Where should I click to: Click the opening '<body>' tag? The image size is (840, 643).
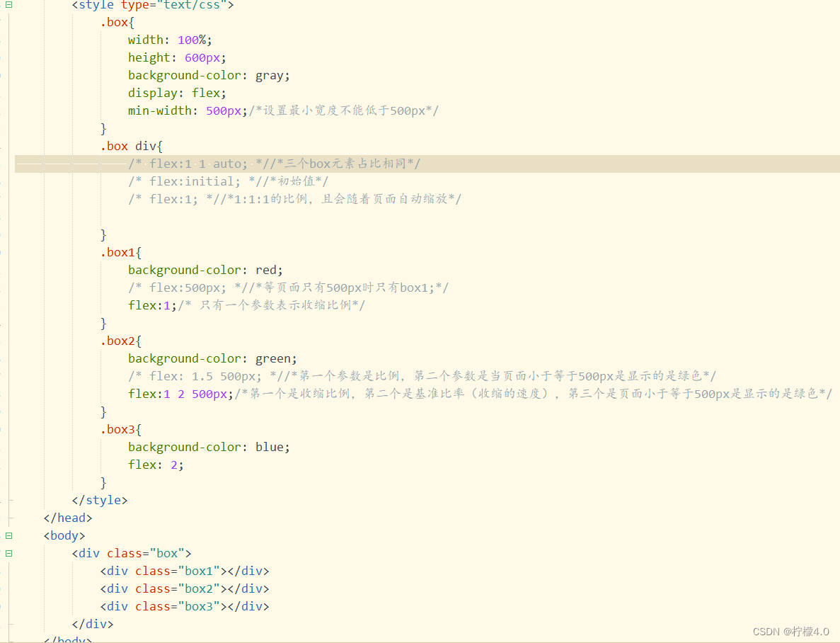click(x=64, y=535)
